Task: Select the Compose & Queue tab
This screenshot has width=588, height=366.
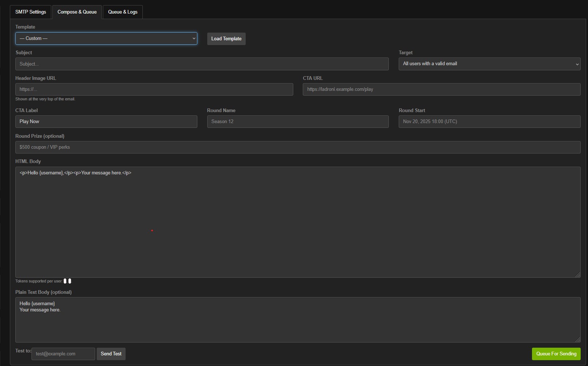Action: (77, 12)
